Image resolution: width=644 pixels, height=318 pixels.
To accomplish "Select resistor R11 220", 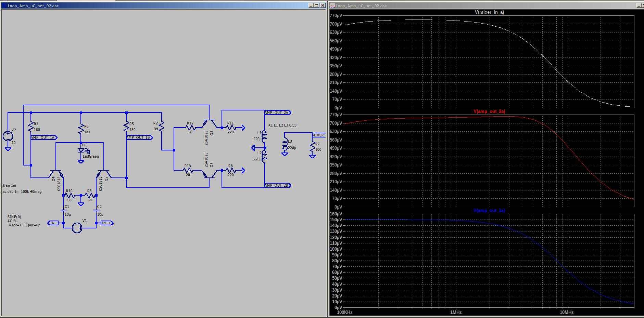I will [231, 128].
